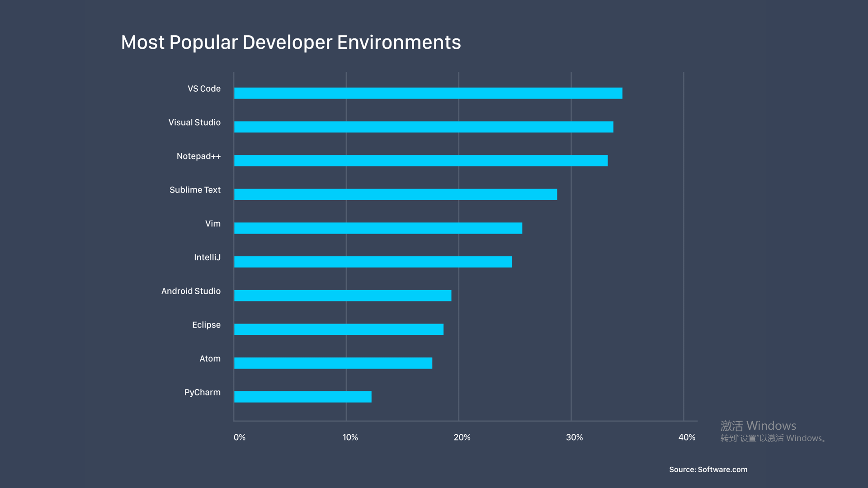The width and height of the screenshot is (868, 488).
Task: Select the Visual Studio label
Action: [x=194, y=122]
